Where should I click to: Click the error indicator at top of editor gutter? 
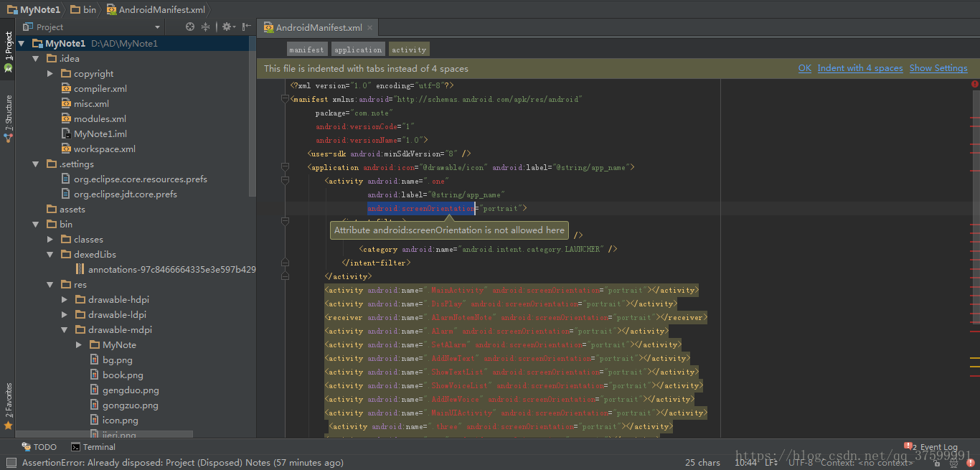pos(975,84)
